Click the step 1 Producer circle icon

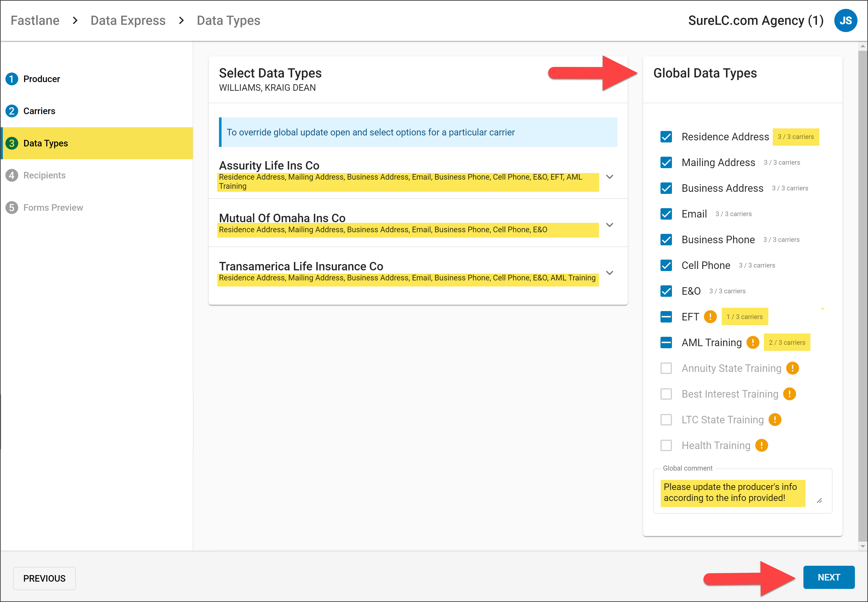[x=12, y=79]
